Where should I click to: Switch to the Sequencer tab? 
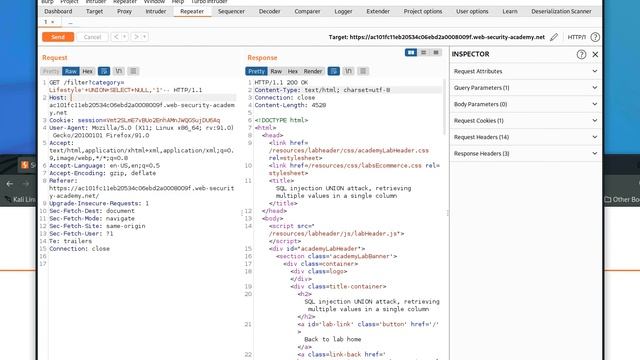[x=231, y=11]
